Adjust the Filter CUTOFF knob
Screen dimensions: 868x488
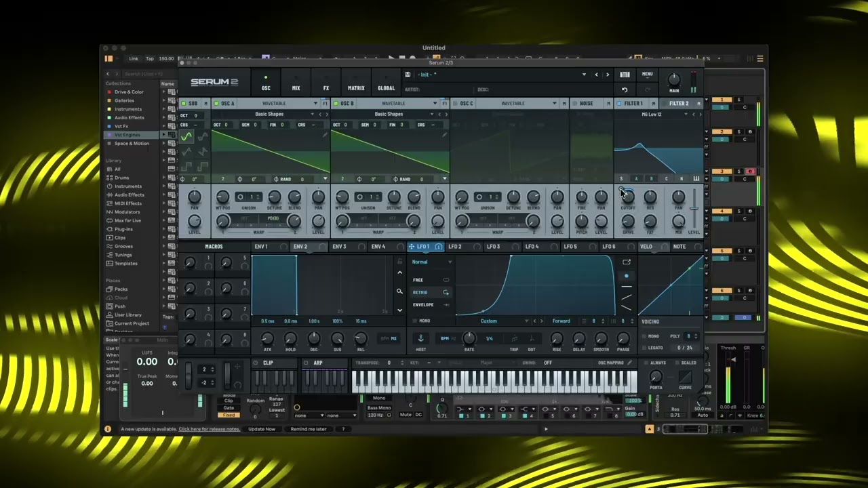[627, 197]
